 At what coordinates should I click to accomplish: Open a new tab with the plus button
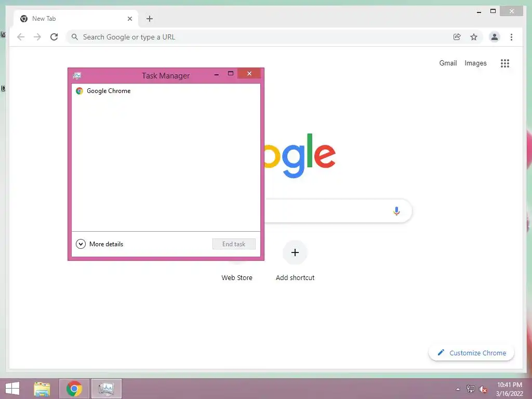coord(150,19)
